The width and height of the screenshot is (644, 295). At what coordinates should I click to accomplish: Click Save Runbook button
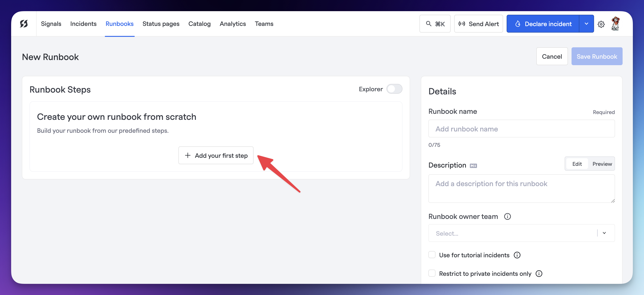pos(597,56)
